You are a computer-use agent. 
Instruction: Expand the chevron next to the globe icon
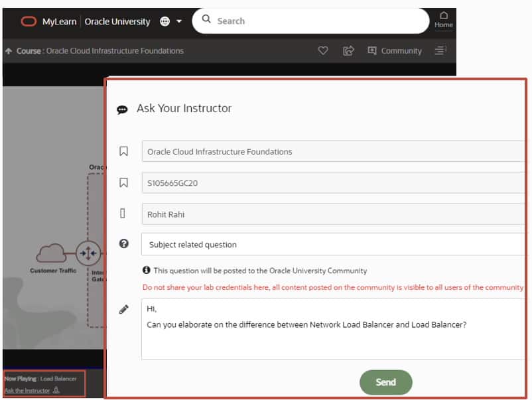pos(178,21)
